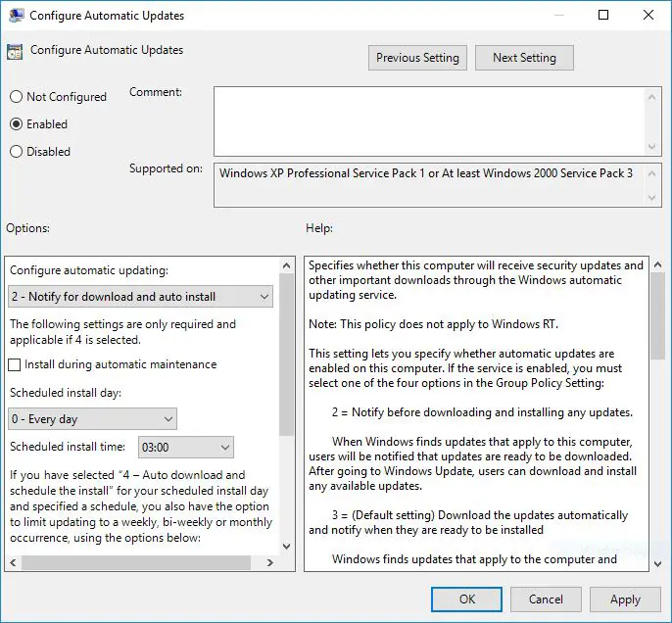Select the Enabled radio button
Image resolution: width=672 pixels, height=623 pixels.
tap(16, 124)
